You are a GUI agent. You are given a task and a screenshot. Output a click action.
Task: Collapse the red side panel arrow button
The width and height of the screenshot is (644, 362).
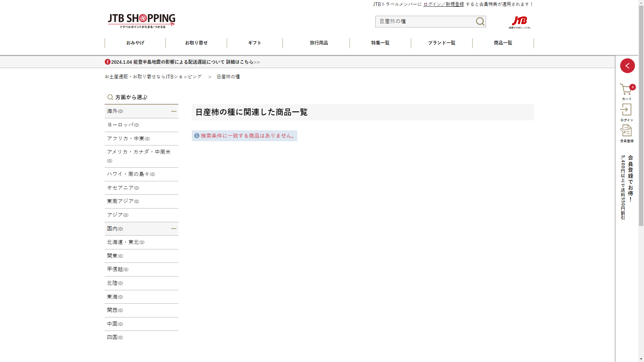coord(627,66)
